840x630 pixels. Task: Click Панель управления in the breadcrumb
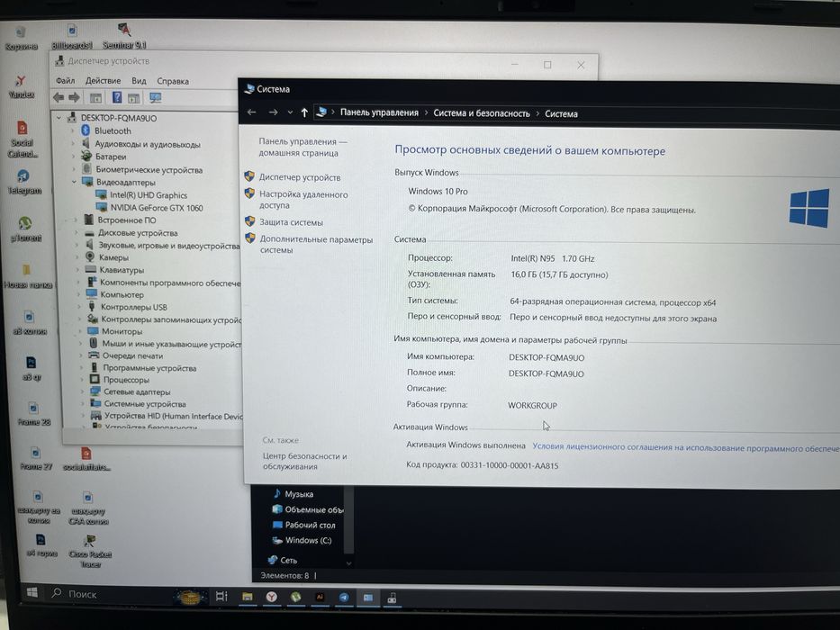[379, 112]
